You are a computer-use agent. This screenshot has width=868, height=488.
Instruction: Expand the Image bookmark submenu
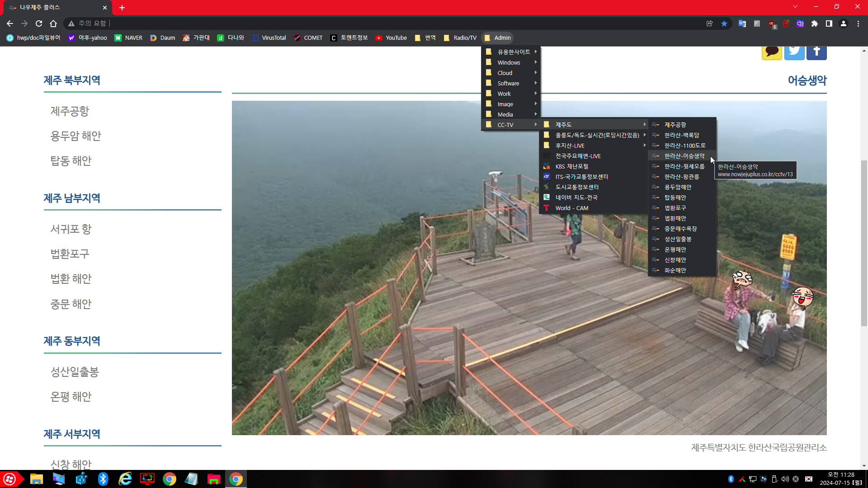[511, 104]
